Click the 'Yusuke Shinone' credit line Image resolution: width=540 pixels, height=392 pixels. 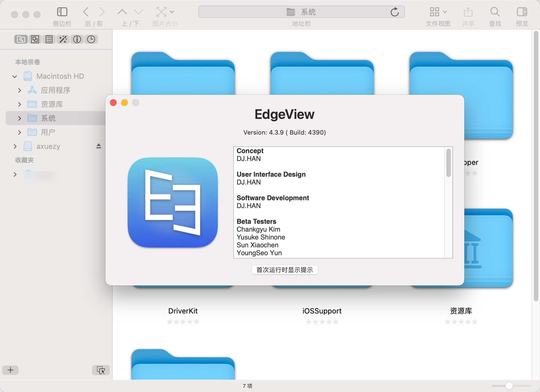(x=261, y=237)
